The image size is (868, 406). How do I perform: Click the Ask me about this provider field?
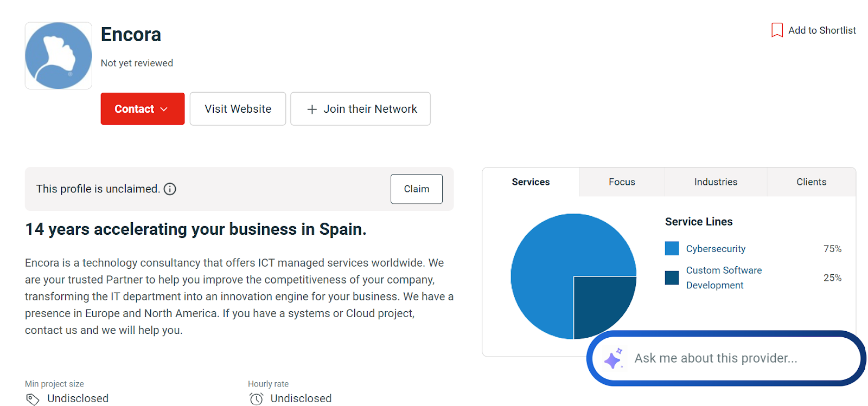(726, 358)
